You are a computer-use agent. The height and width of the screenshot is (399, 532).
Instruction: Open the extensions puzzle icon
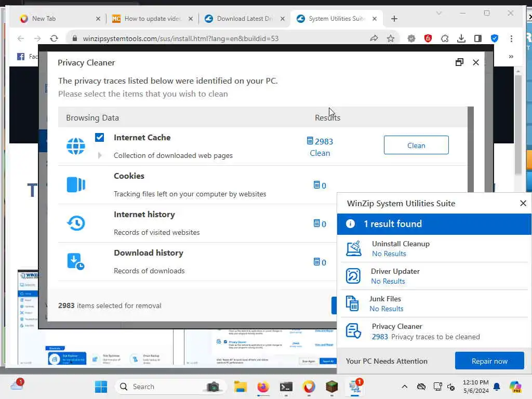tap(445, 38)
